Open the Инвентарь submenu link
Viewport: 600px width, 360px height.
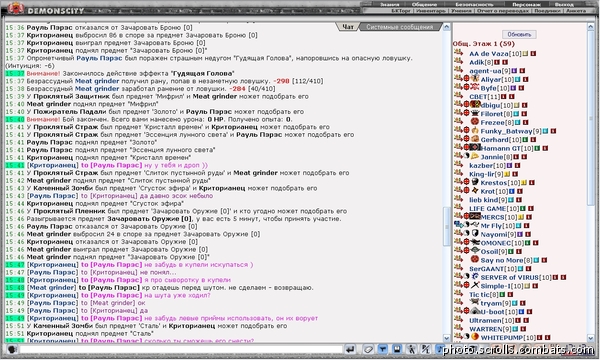point(430,11)
